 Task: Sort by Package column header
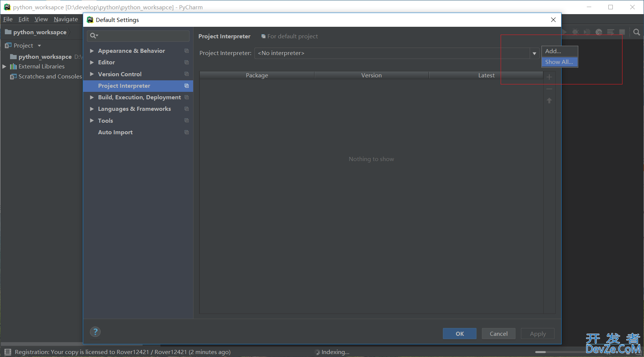pos(257,75)
